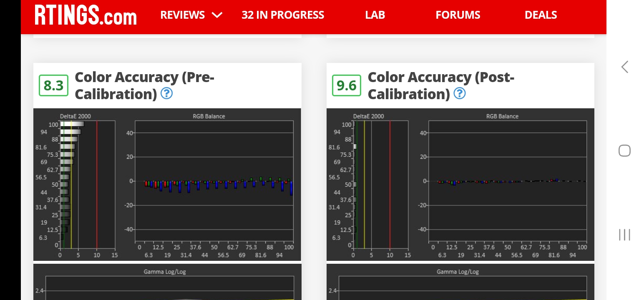Open the Forums page

click(458, 15)
